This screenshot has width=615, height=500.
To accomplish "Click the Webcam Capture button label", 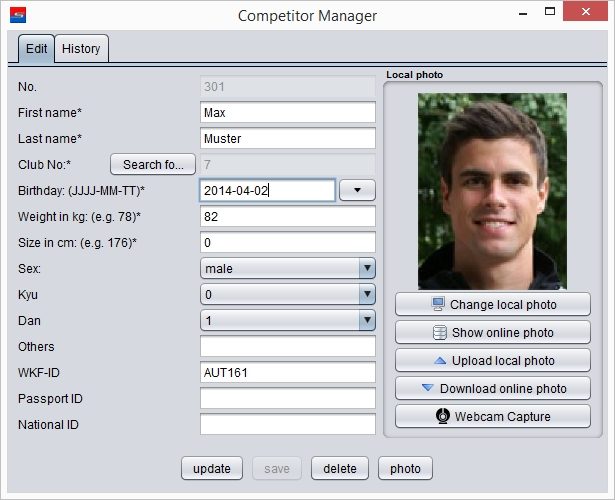I will (x=502, y=416).
